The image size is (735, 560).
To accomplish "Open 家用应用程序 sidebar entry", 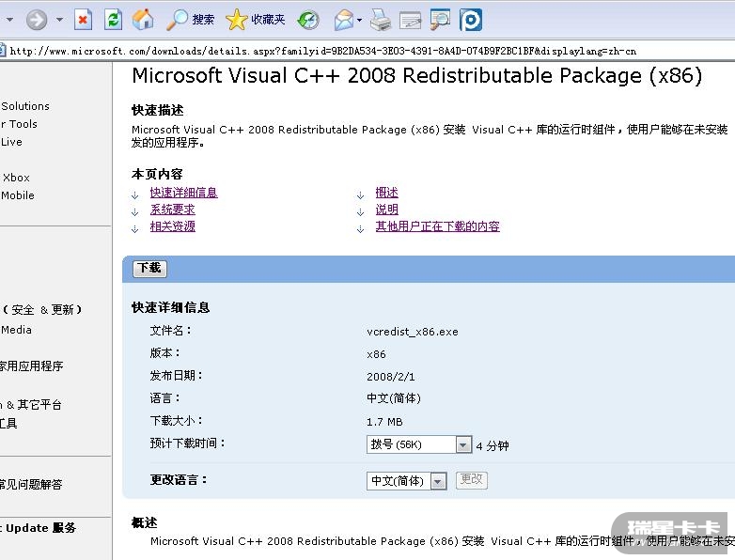I will 31,366.
